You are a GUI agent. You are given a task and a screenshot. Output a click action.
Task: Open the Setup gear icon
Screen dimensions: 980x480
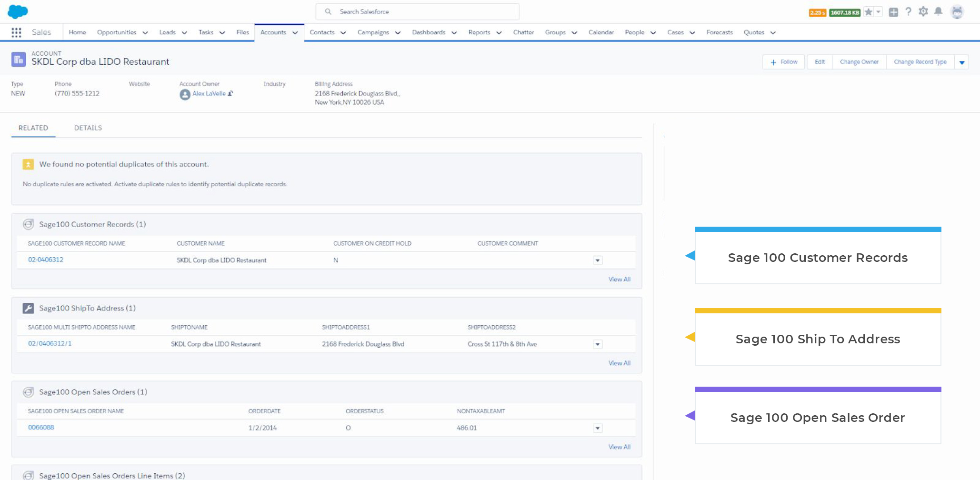pyautogui.click(x=923, y=12)
